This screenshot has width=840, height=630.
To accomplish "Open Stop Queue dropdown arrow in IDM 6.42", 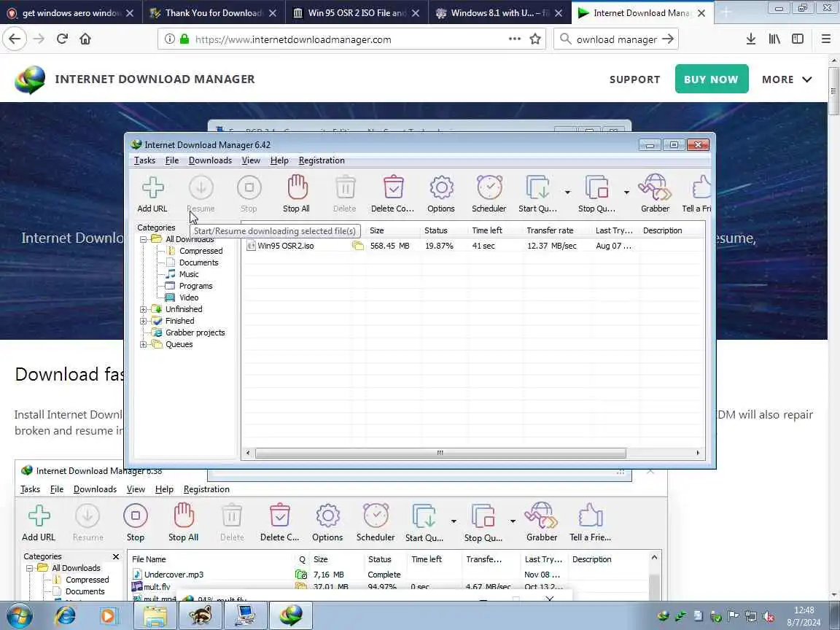I will pyautogui.click(x=626, y=192).
